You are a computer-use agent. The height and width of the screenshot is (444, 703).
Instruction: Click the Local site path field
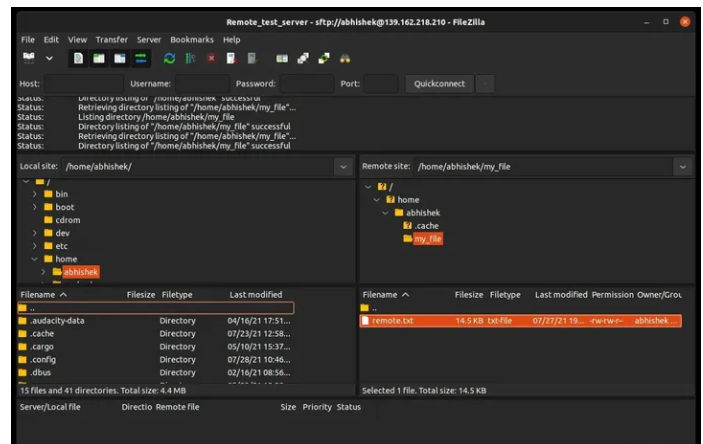click(x=198, y=166)
